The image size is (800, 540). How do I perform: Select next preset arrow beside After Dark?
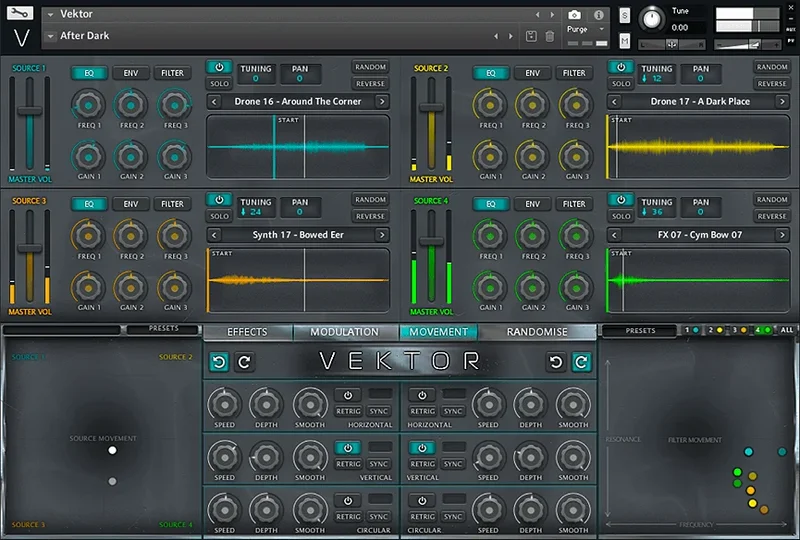pyautogui.click(x=510, y=36)
